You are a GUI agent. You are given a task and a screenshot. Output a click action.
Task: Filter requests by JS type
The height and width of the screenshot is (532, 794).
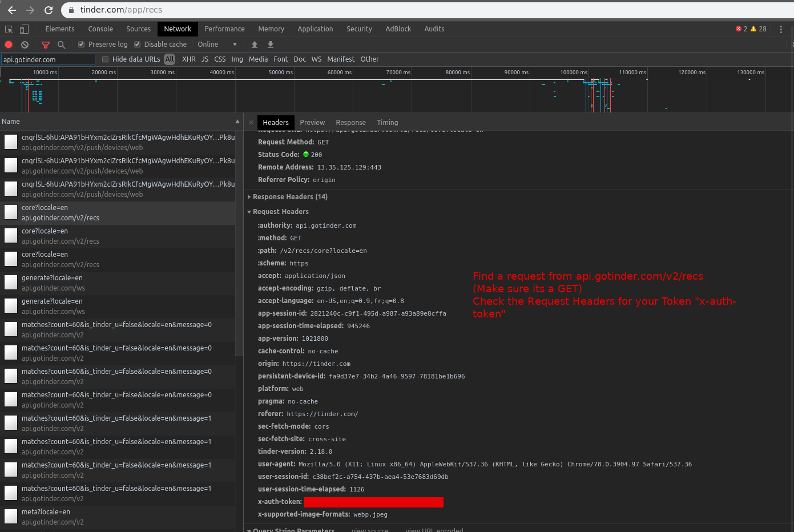(x=205, y=59)
